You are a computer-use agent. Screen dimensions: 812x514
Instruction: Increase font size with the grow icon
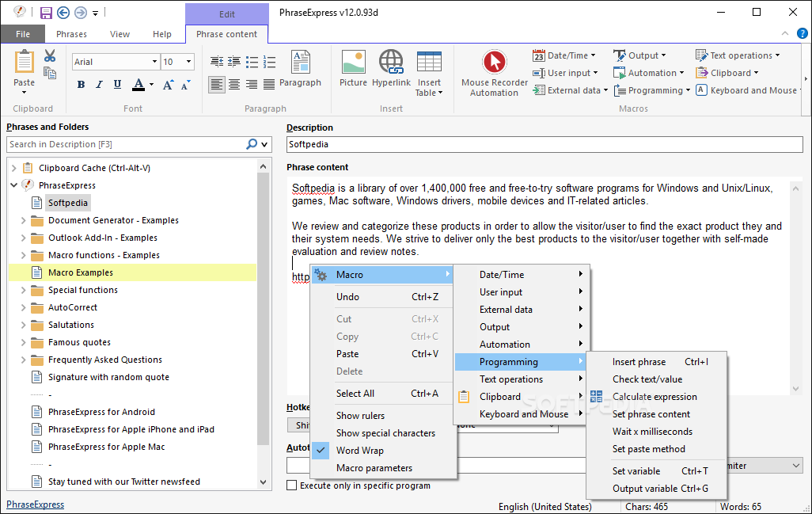[168, 85]
